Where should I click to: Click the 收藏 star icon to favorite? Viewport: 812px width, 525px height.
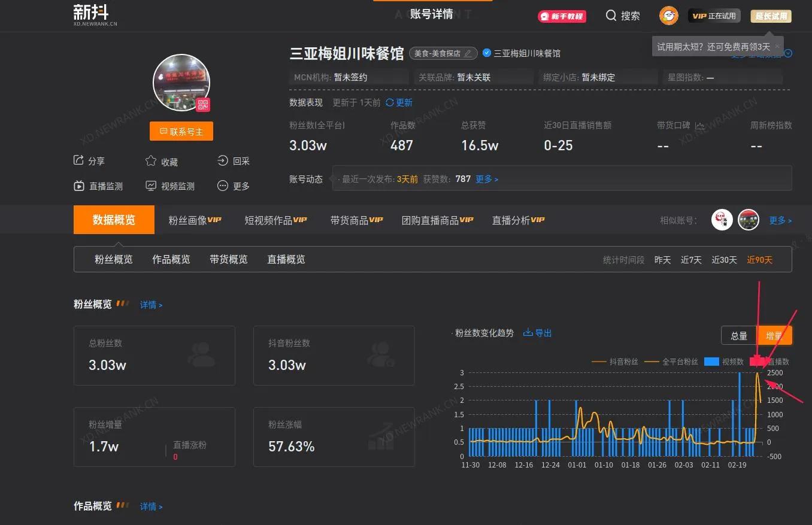(150, 160)
